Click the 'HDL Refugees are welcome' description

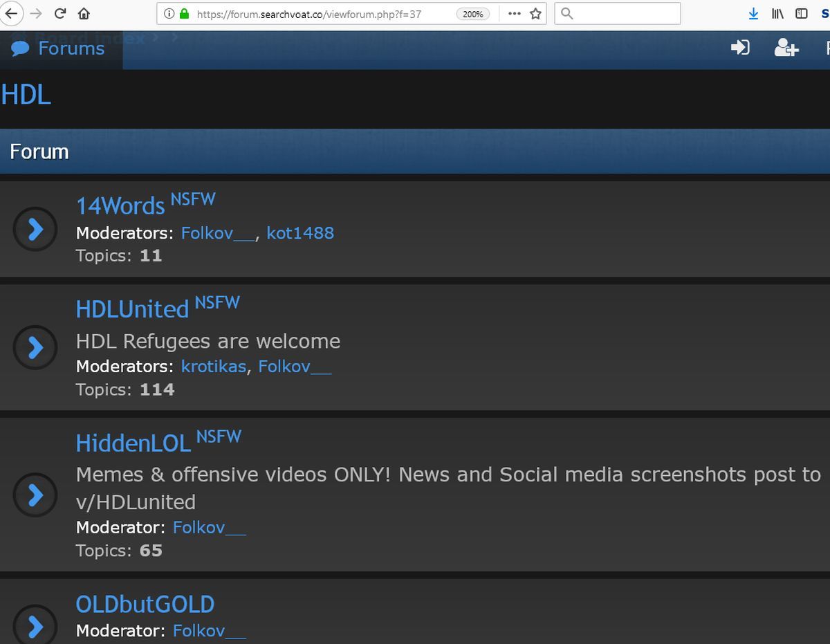(x=208, y=341)
